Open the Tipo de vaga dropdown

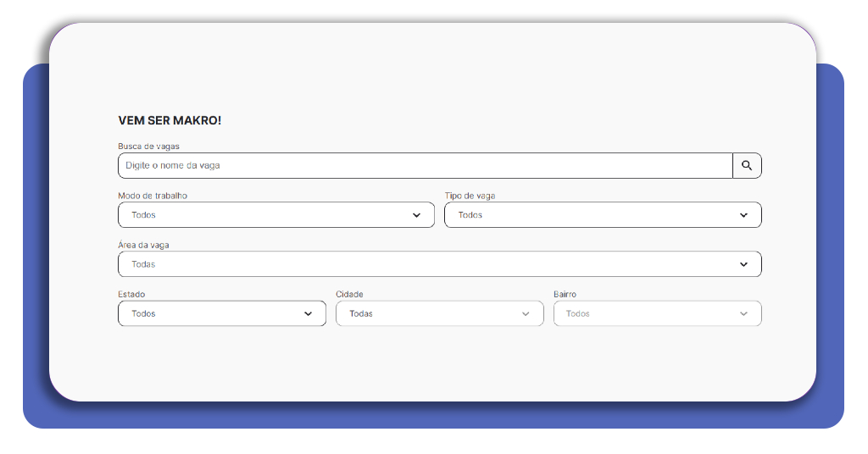(x=603, y=214)
